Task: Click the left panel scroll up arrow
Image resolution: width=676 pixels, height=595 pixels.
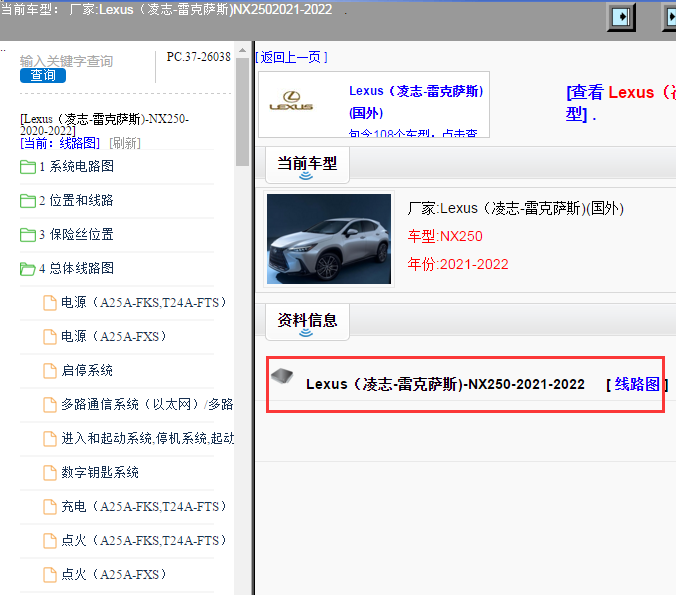Action: click(243, 50)
